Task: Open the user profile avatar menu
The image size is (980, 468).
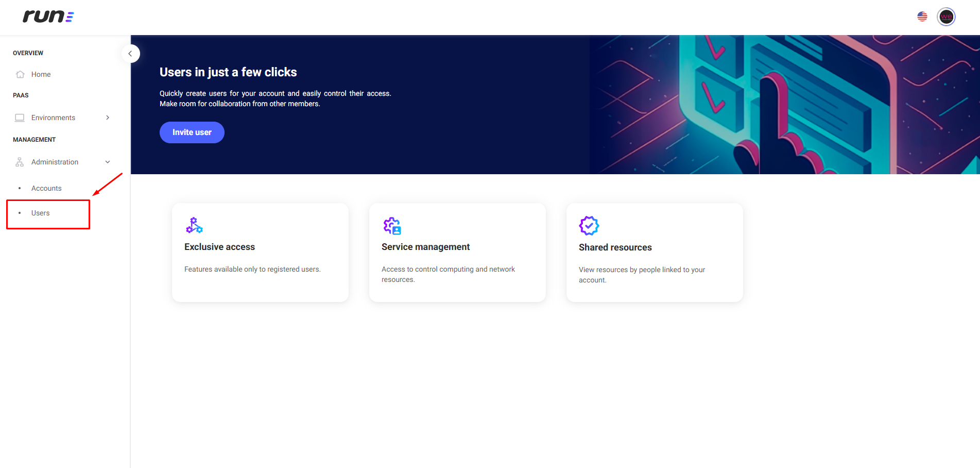Action: point(946,16)
